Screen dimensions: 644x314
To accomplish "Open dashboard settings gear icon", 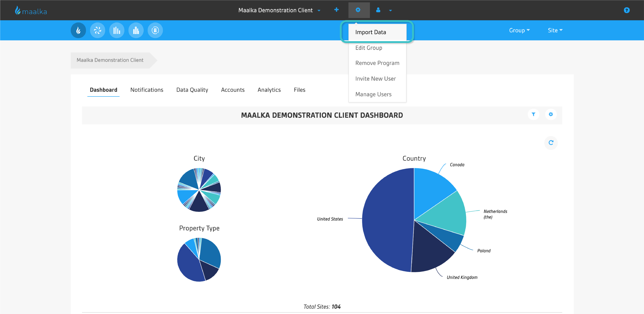I will coord(551,115).
